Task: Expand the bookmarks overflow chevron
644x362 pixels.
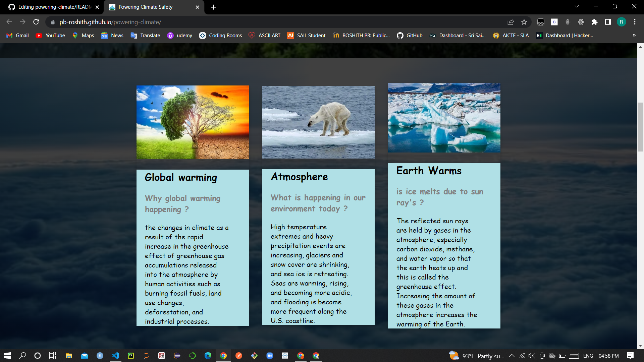Action: tap(634, 35)
